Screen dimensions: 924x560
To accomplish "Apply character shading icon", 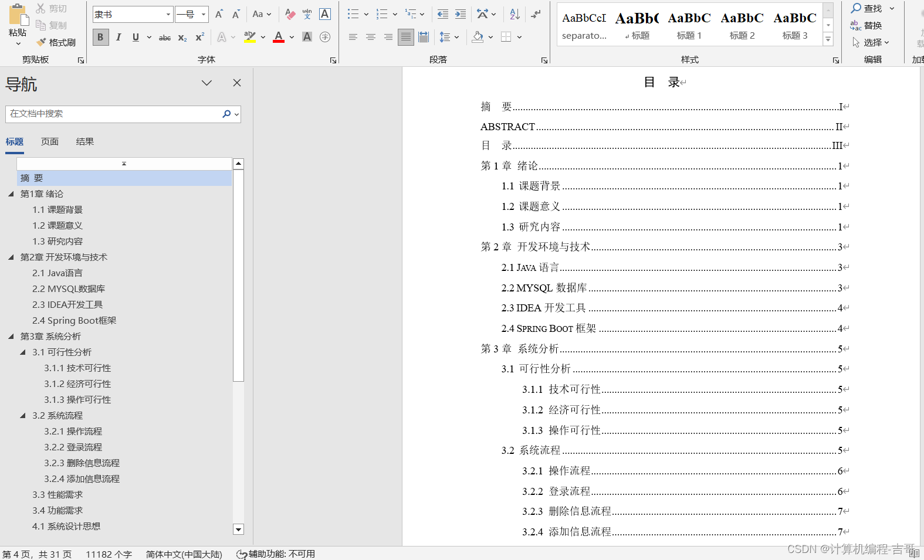I will (307, 37).
